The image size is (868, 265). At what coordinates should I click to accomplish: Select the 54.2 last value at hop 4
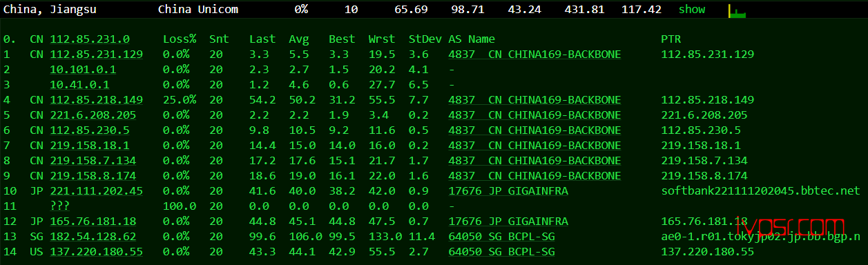(262, 100)
